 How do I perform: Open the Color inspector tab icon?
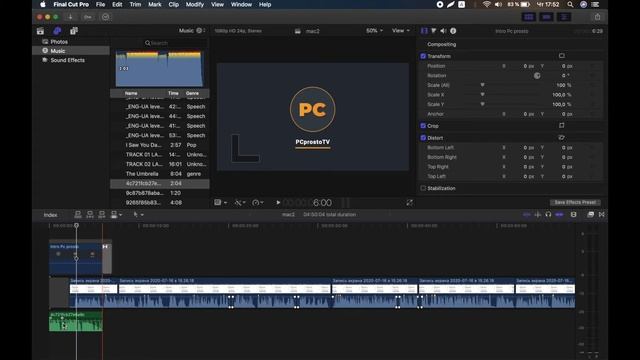pyautogui.click(x=434, y=31)
